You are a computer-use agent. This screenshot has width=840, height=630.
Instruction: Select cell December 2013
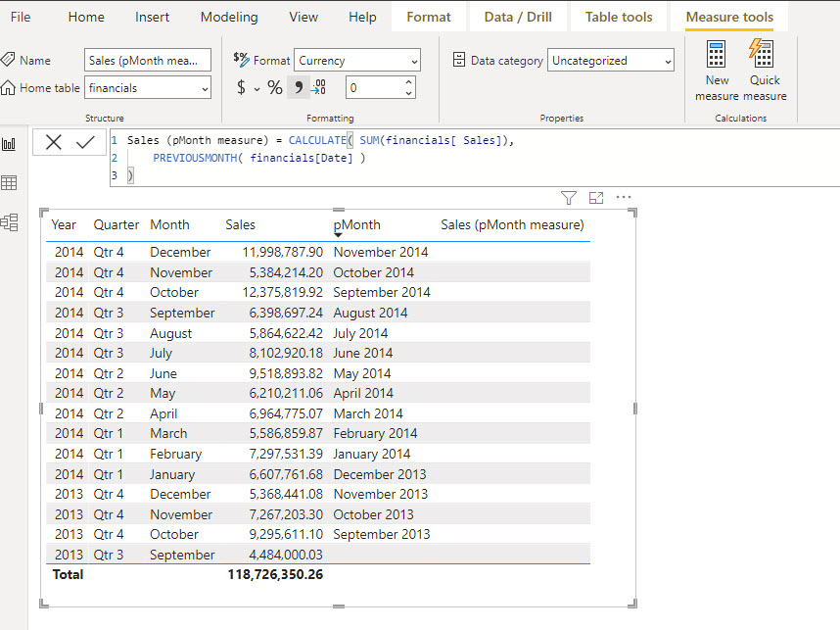coord(380,474)
